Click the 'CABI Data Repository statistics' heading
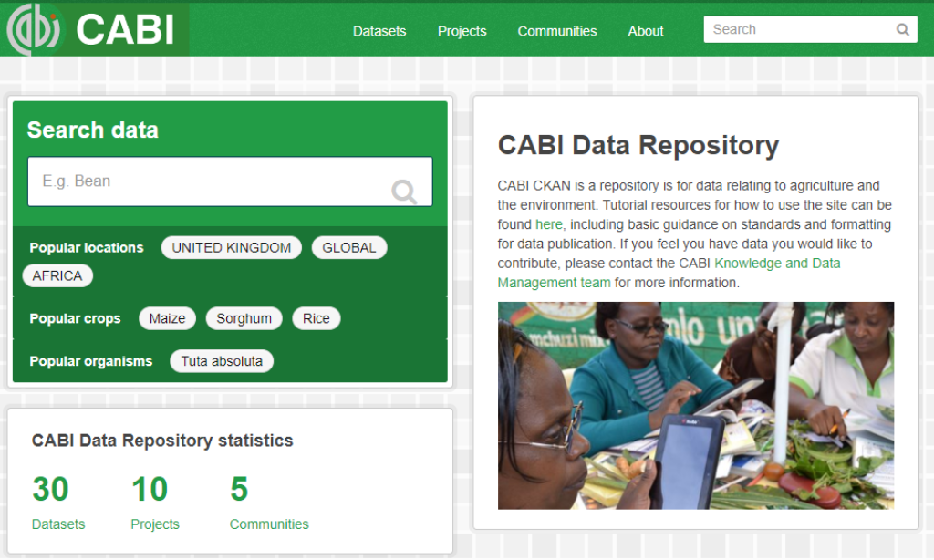The height and width of the screenshot is (560, 934). coord(162,441)
